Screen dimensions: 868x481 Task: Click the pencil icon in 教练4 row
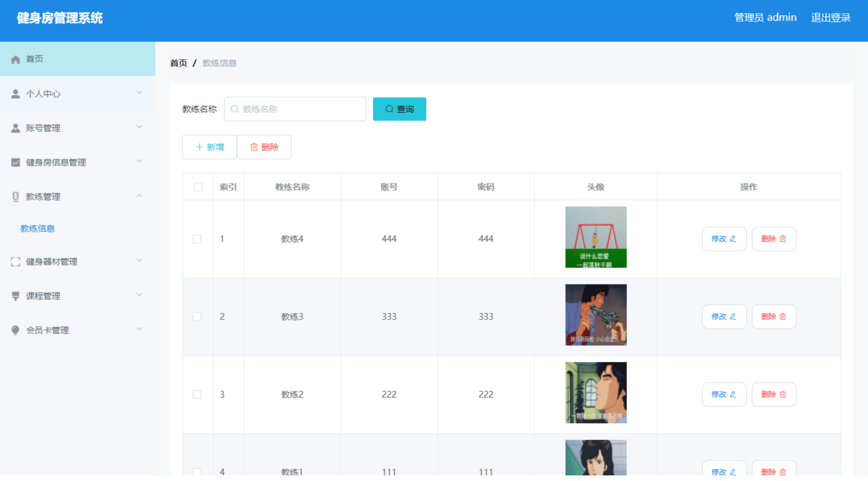tap(733, 239)
